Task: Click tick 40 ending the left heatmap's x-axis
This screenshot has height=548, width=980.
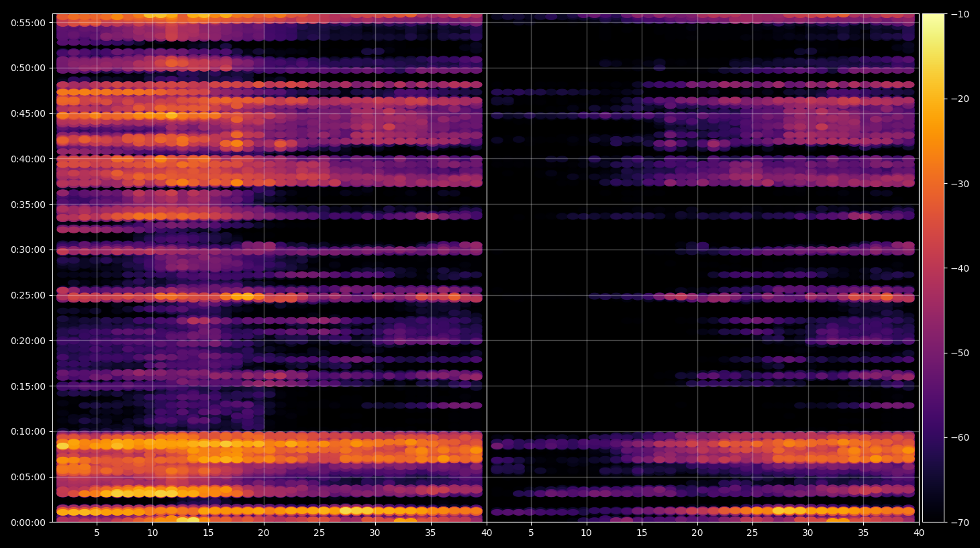Action: 486,533
